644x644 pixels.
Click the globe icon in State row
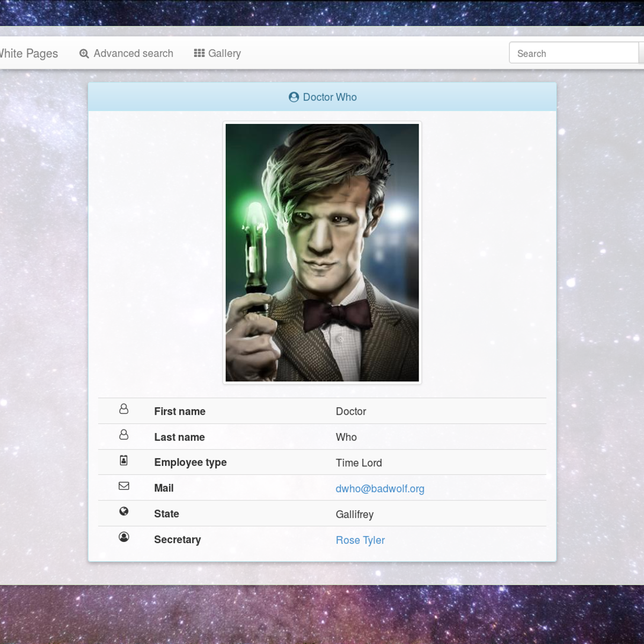pyautogui.click(x=123, y=511)
